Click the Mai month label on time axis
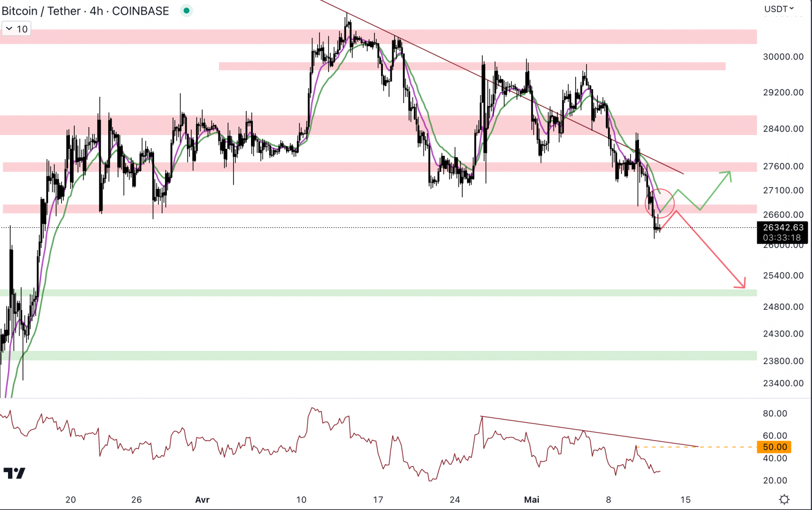812x510 pixels. (x=532, y=500)
